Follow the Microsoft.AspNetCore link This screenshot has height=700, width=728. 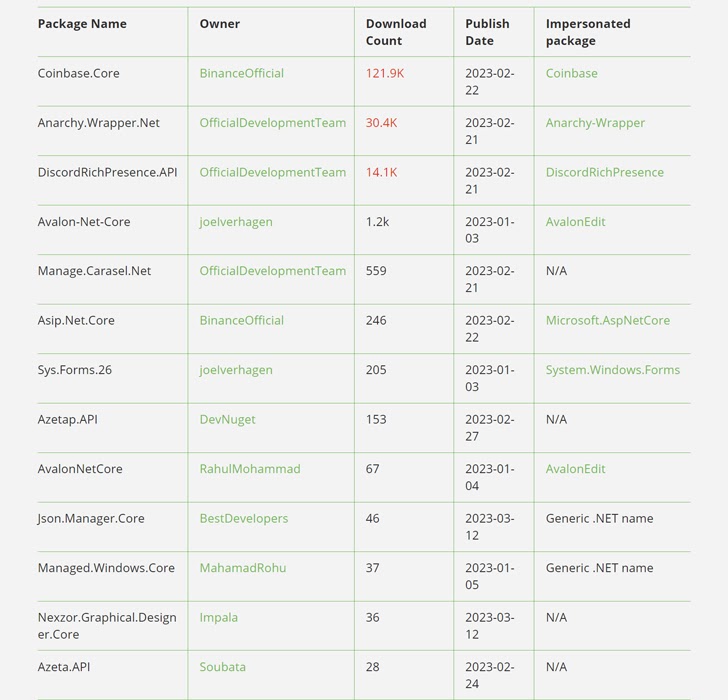tap(607, 320)
